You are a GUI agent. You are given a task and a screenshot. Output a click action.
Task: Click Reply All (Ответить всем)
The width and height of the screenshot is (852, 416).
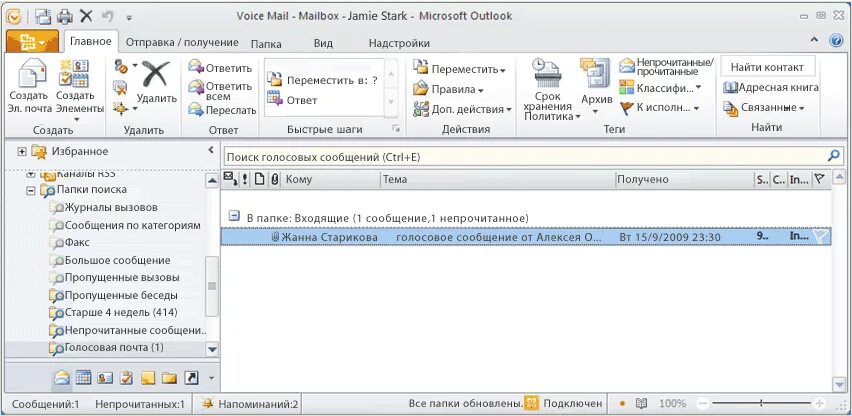221,91
